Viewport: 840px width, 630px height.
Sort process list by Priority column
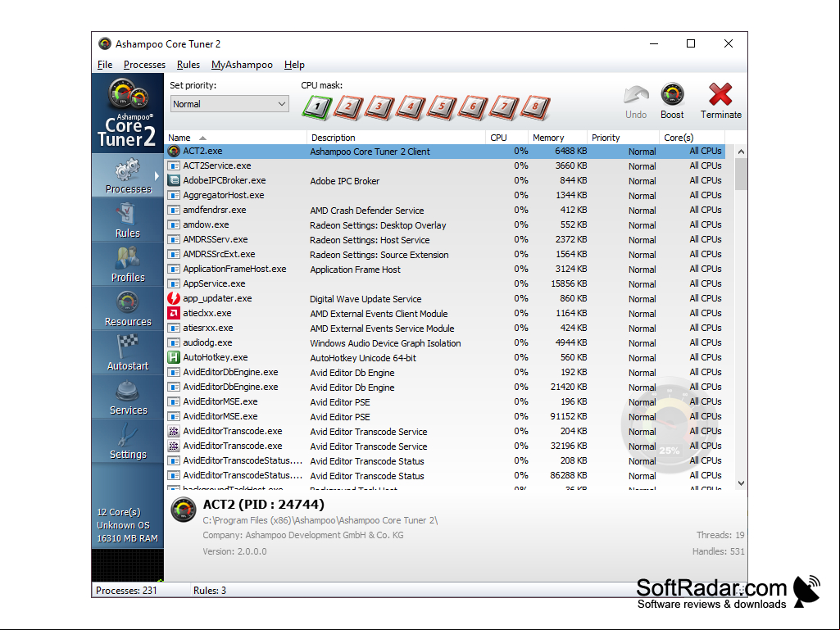[x=623, y=138]
